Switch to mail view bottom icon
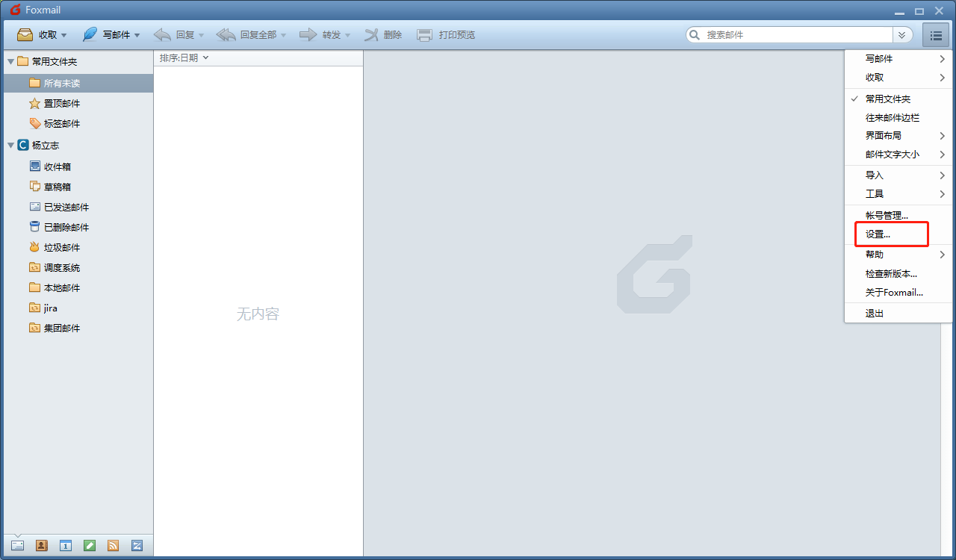This screenshot has height=560, width=956. click(17, 546)
